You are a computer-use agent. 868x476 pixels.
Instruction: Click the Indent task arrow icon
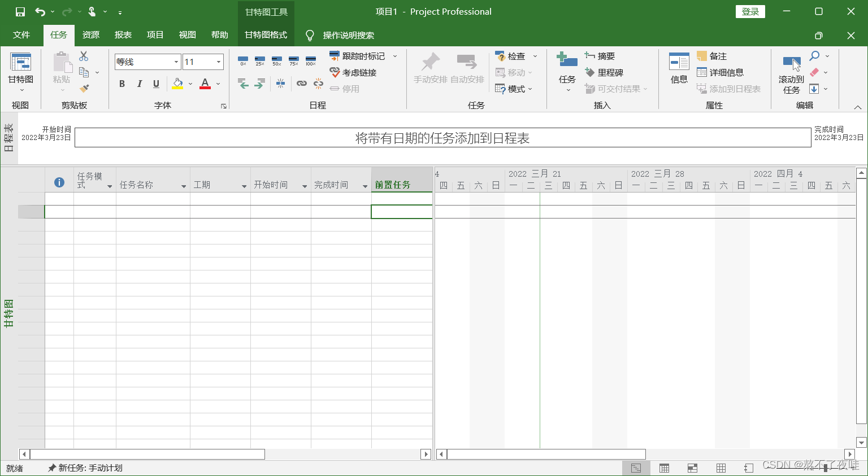(259, 84)
